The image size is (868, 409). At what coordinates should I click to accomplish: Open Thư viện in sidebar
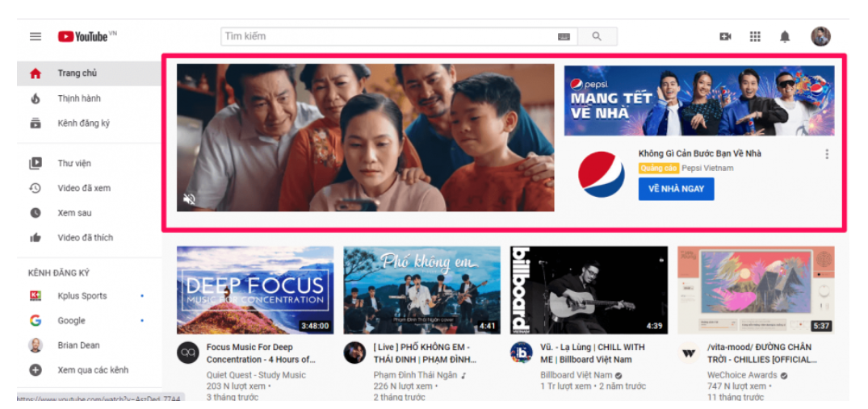click(x=89, y=164)
